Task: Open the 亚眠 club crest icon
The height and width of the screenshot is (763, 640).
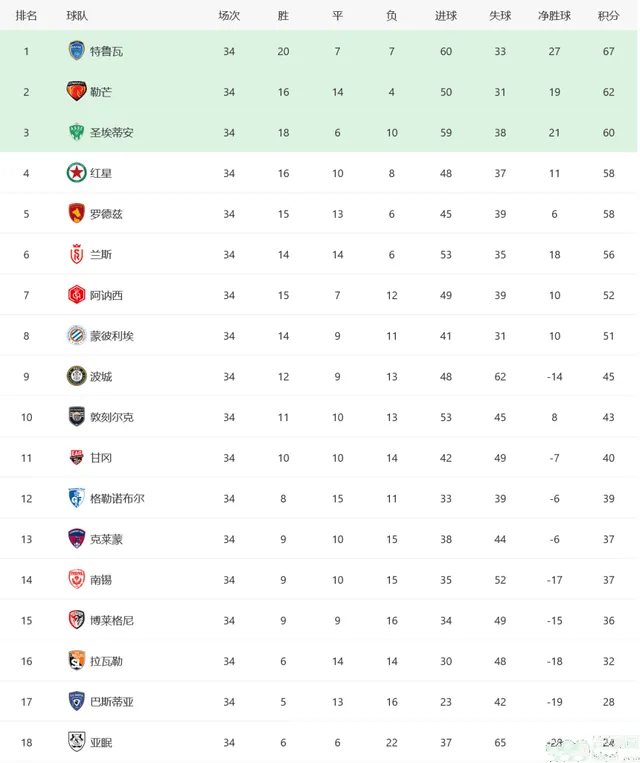Action: (76, 742)
